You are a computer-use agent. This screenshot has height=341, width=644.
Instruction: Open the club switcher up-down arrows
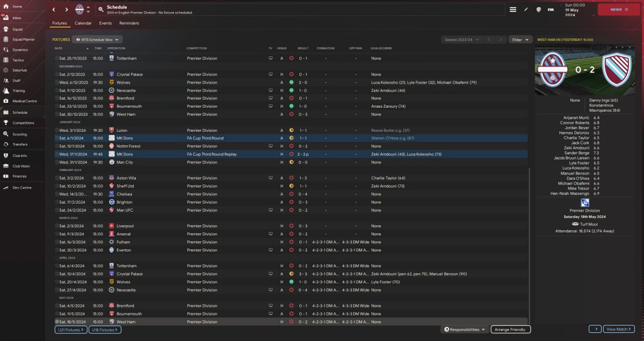coord(89,10)
